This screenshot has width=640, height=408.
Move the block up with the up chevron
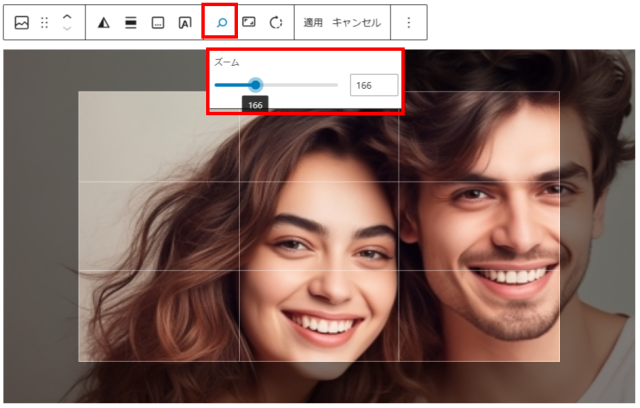pyautogui.click(x=67, y=16)
